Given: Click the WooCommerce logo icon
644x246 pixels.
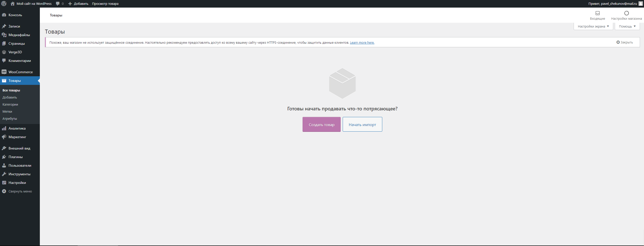Looking at the screenshot, I should pyautogui.click(x=4, y=72).
